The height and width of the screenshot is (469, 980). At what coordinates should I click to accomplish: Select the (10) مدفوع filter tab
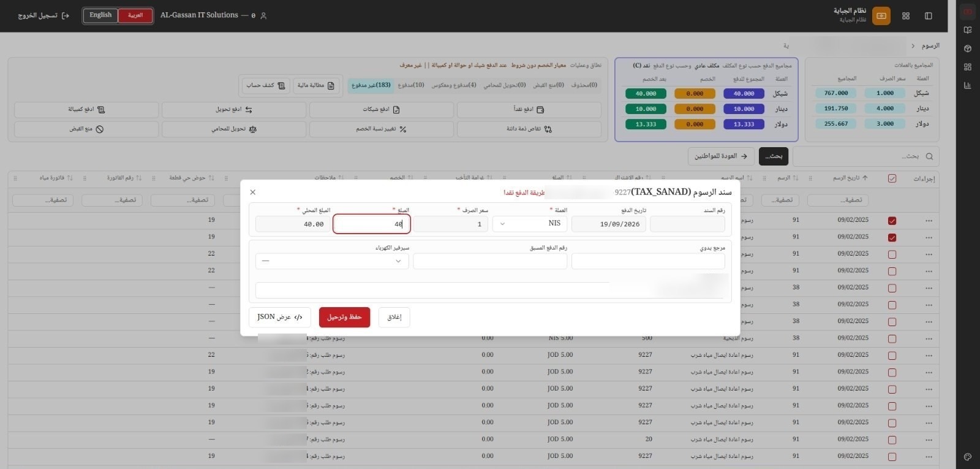pyautogui.click(x=411, y=85)
